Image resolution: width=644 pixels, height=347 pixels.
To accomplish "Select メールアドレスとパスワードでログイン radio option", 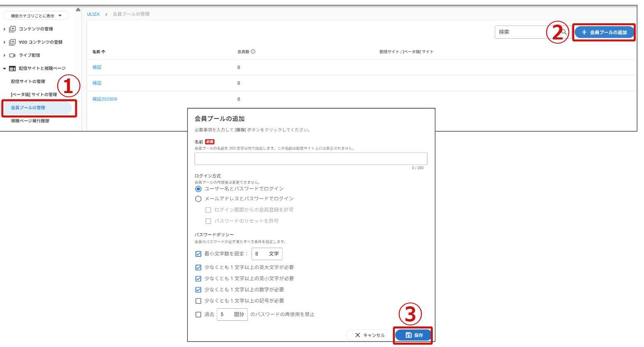I will point(198,199).
